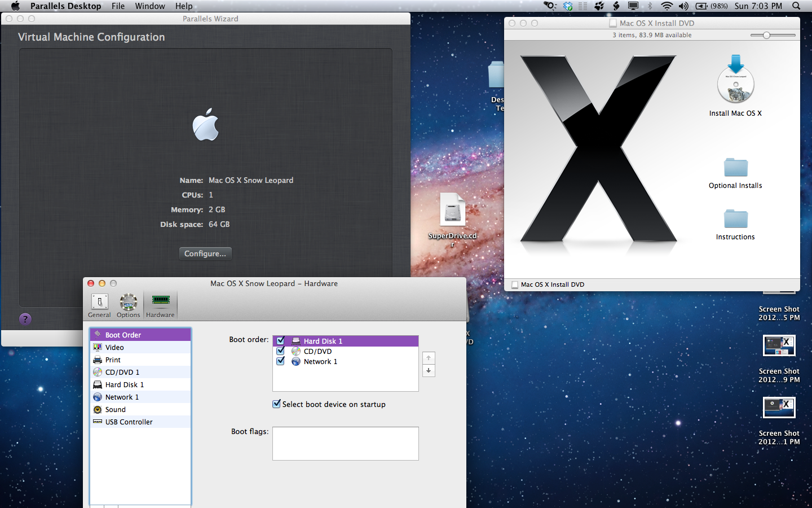
Task: Open the Parallels Desktop menu
Action: [66, 6]
